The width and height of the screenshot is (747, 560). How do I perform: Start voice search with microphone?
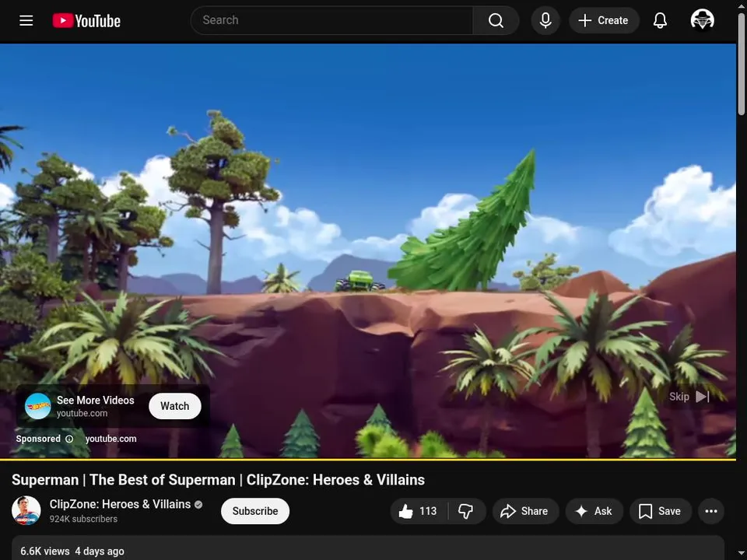545,20
